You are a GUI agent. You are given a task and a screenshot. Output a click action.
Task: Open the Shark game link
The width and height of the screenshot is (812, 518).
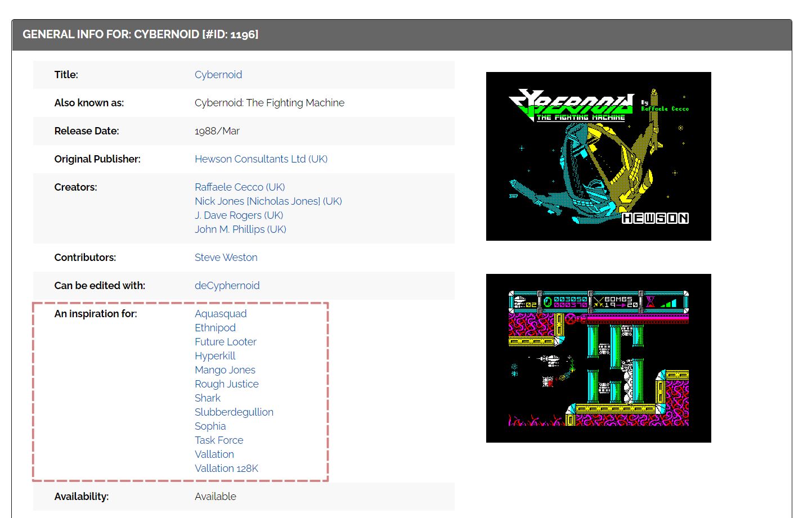(208, 398)
